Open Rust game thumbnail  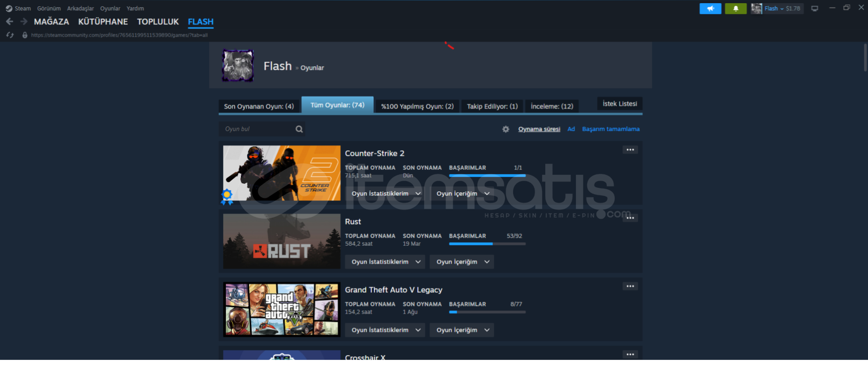point(282,241)
